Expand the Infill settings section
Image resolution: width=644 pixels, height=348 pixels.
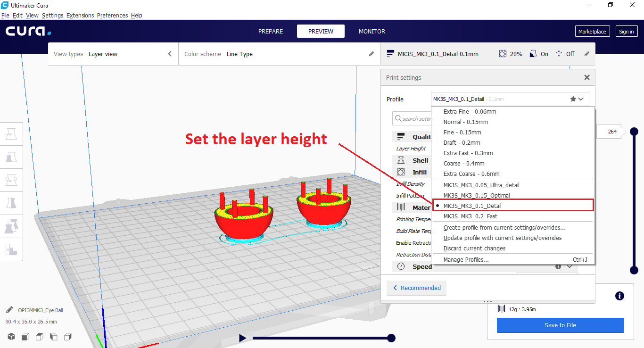point(412,172)
